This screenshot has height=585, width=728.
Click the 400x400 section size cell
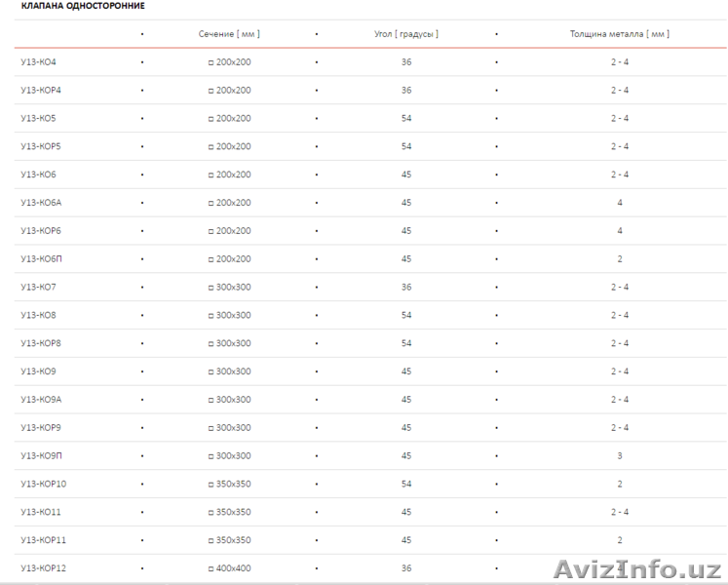[x=229, y=568]
